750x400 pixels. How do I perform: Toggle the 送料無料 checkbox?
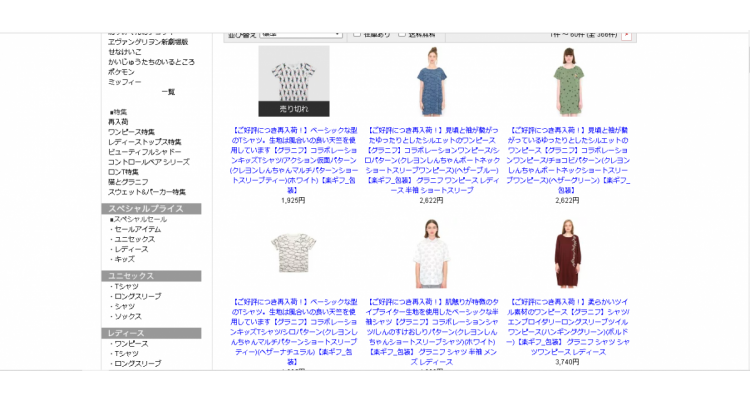pos(402,34)
